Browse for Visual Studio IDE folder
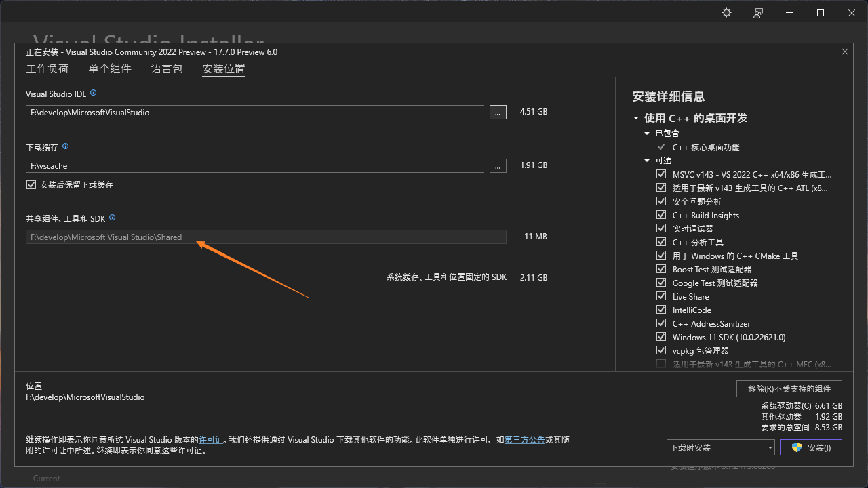Screen dimensions: 868x488 click(x=498, y=113)
